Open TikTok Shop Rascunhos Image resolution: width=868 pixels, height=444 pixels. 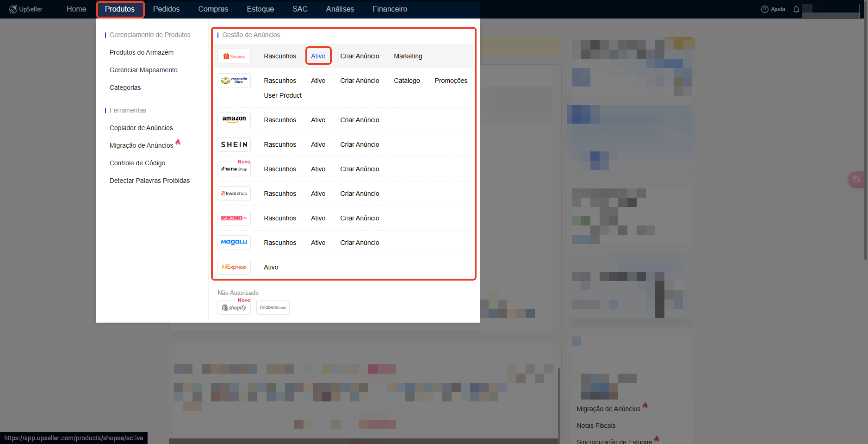(280, 169)
